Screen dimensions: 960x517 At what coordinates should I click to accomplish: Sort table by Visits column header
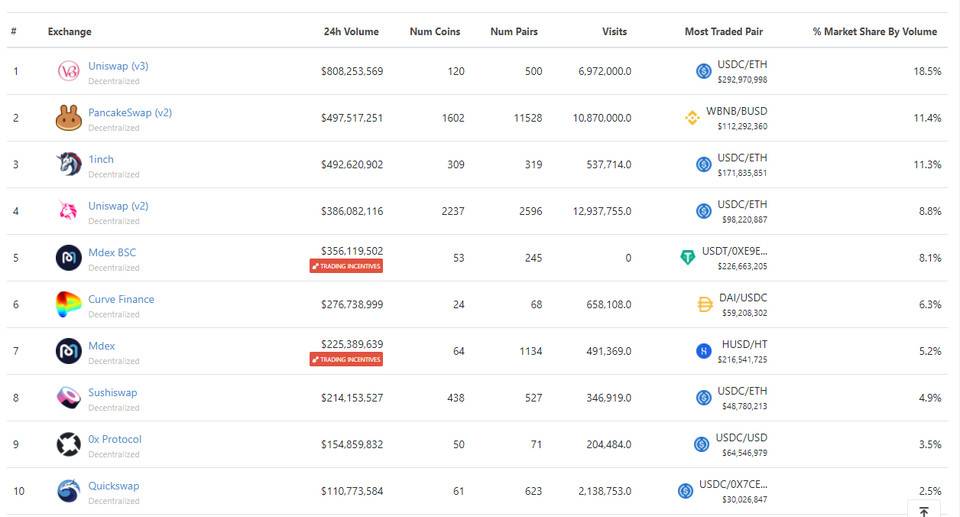[614, 32]
